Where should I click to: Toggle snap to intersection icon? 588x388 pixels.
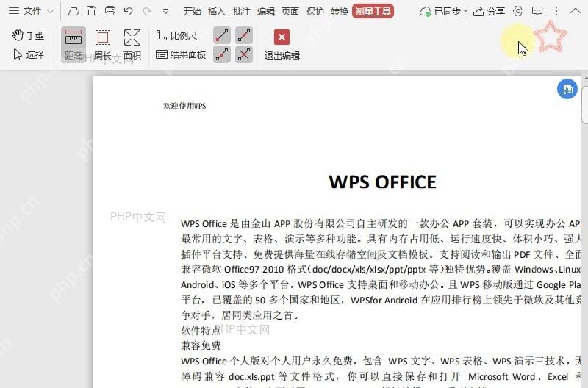244,54
